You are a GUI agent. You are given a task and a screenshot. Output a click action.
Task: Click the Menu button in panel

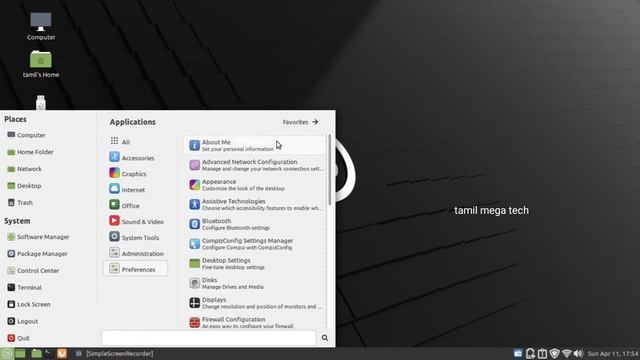click(7, 353)
